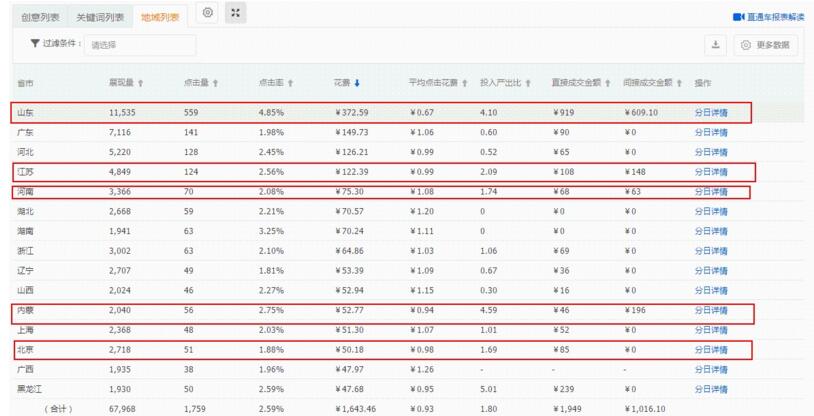Click 上海 impressions value 2,368
The width and height of the screenshot is (814, 416).
tap(120, 330)
